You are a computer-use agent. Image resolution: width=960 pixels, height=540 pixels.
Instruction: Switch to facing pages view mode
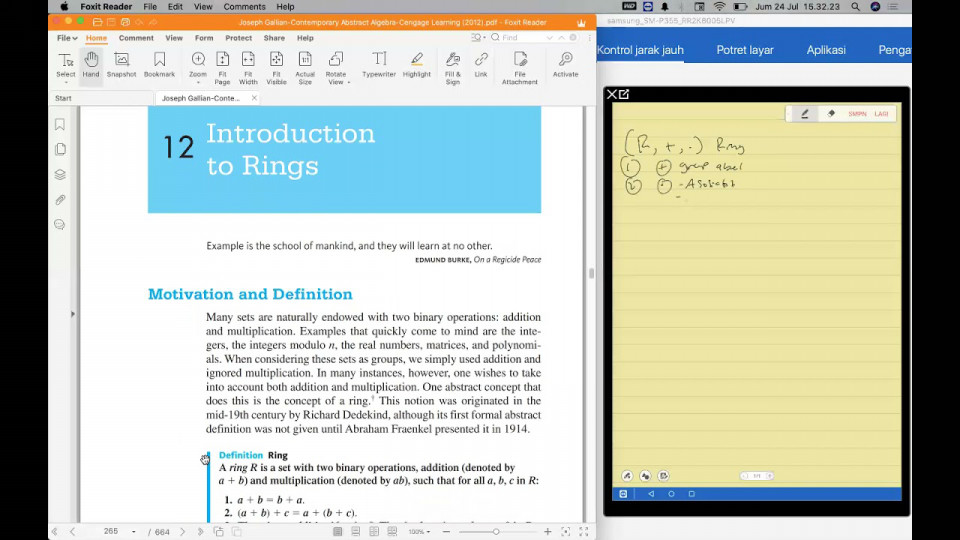(374, 531)
